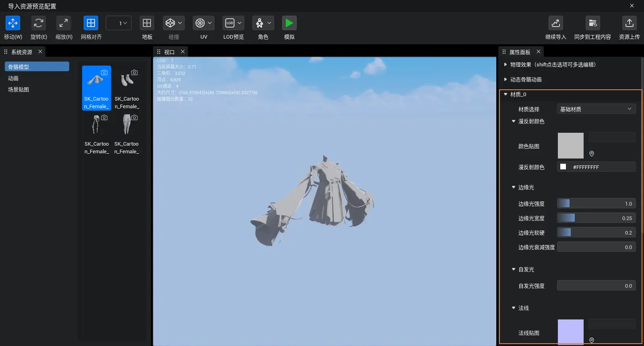This screenshot has height=346, width=644.
Task: Switch to the 系统资源 tab
Action: point(21,52)
